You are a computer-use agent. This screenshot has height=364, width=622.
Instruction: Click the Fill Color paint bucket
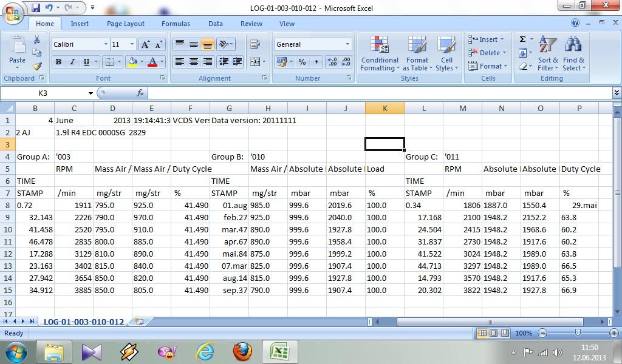pos(132,62)
